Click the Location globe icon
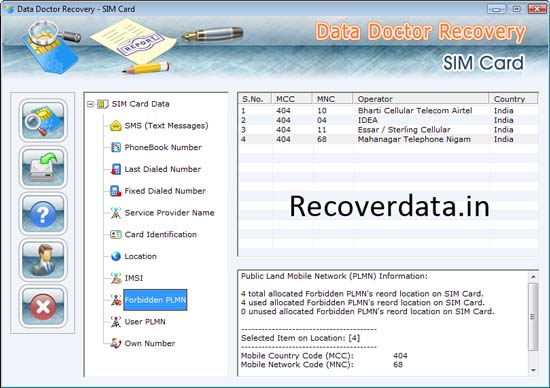The width and height of the screenshot is (550, 388). [x=116, y=256]
